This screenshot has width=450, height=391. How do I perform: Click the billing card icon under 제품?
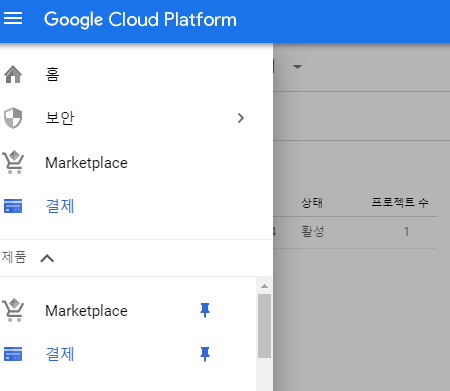(x=13, y=354)
